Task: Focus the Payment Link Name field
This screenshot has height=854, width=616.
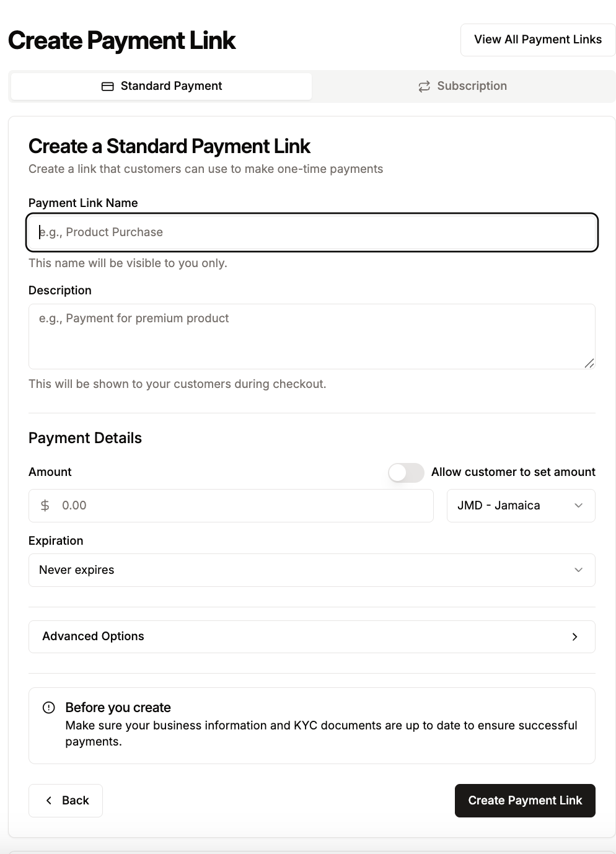Action: (312, 232)
